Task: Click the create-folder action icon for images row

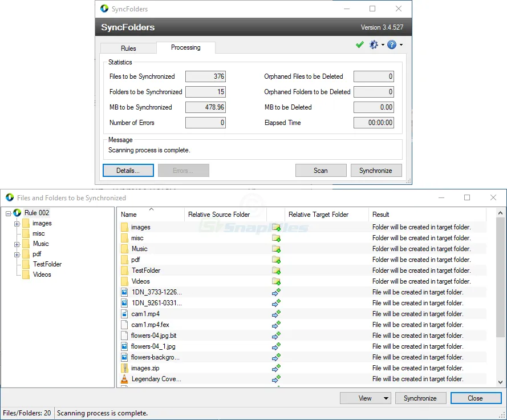Action: coord(276,228)
